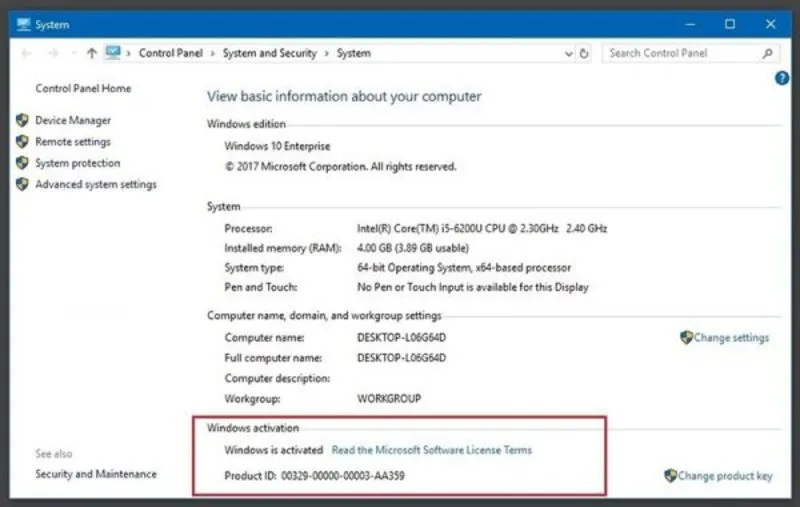
Task: Click the 2017 Microsoft Corporation copyright text
Action: pos(340,167)
